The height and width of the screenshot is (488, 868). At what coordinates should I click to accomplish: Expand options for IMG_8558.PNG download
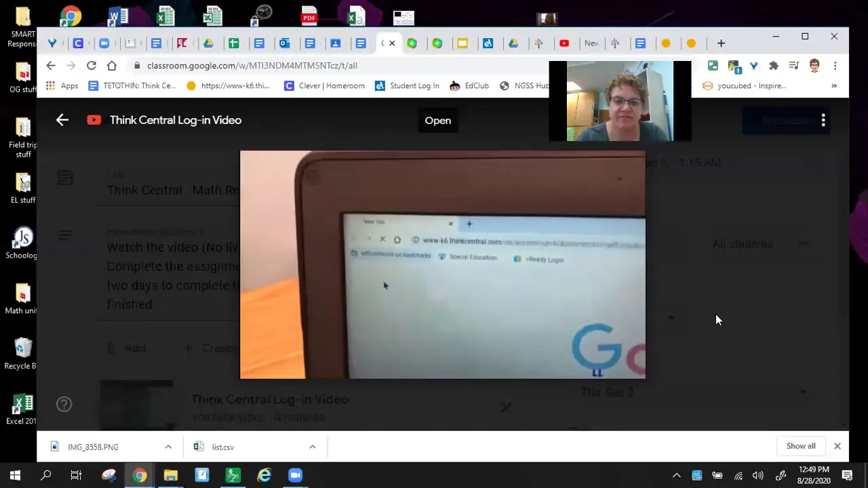tap(168, 447)
